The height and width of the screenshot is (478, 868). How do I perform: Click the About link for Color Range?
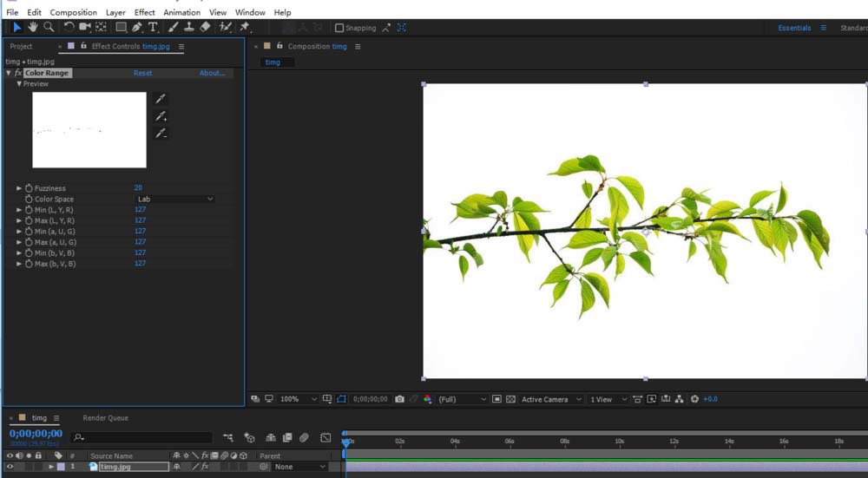(x=212, y=74)
